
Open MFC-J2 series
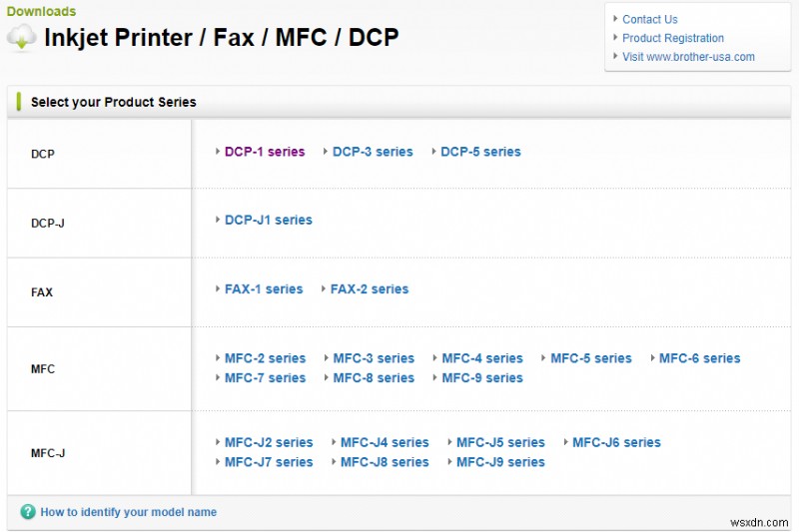(269, 443)
